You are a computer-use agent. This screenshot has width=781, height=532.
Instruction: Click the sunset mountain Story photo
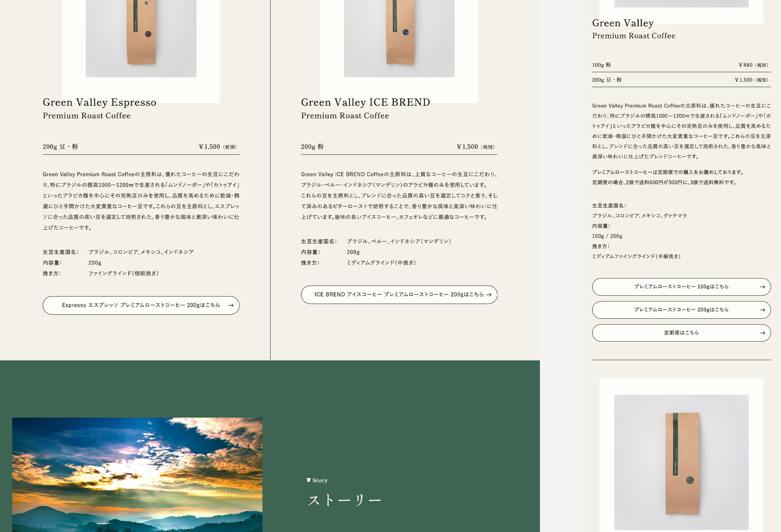pos(137,475)
